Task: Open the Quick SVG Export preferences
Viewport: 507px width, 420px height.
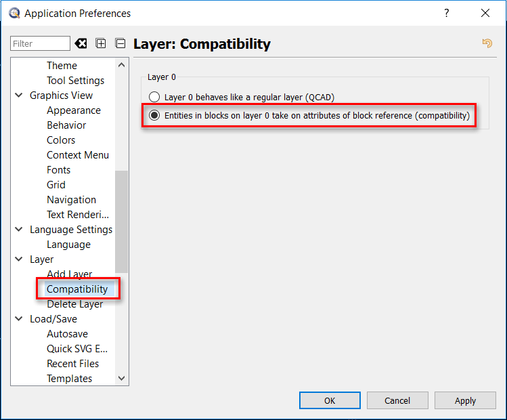Action: pyautogui.click(x=77, y=348)
